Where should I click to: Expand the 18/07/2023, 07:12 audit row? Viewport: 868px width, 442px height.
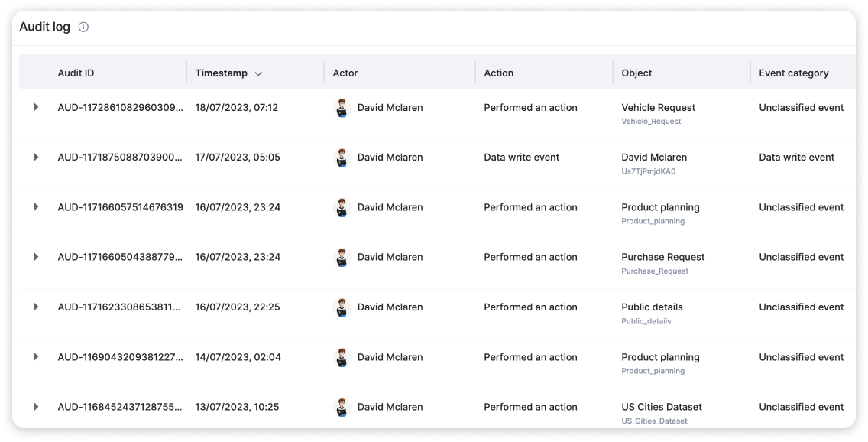(x=36, y=107)
